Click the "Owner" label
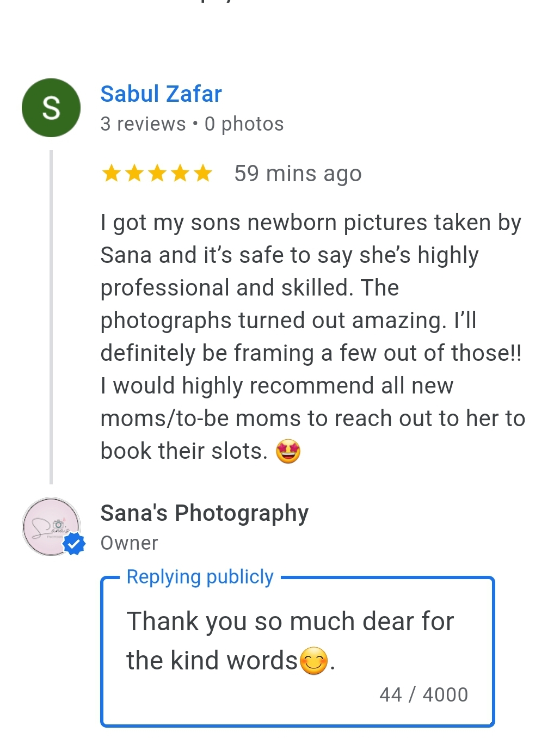Image resolution: width=560 pixels, height=738 pixels. 129,543
